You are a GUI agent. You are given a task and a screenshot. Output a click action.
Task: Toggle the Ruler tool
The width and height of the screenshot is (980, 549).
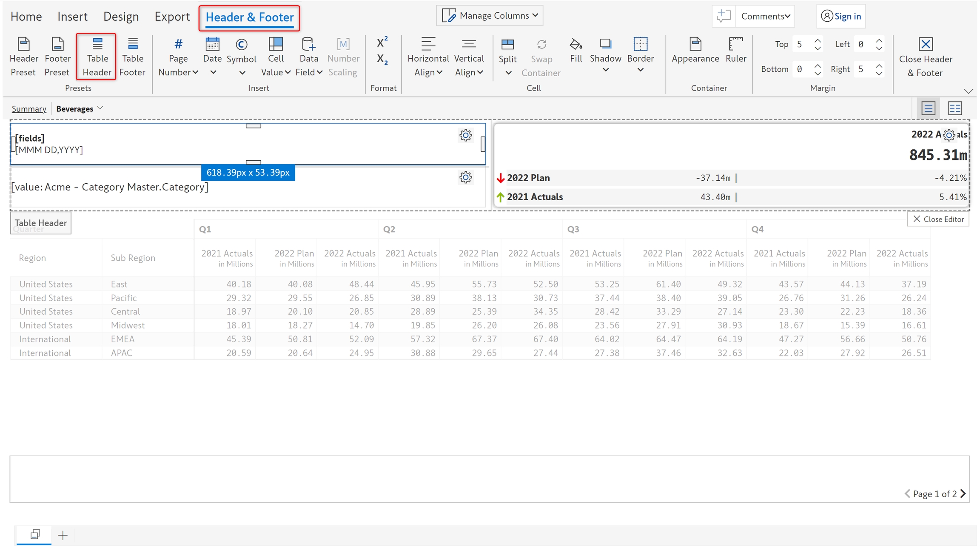pos(735,50)
